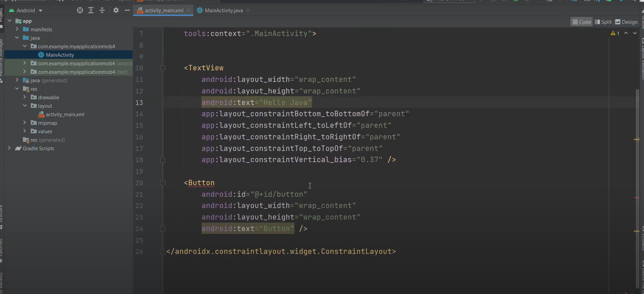Collapse the java folder
Image resolution: width=644 pixels, height=294 pixels.
coord(17,38)
